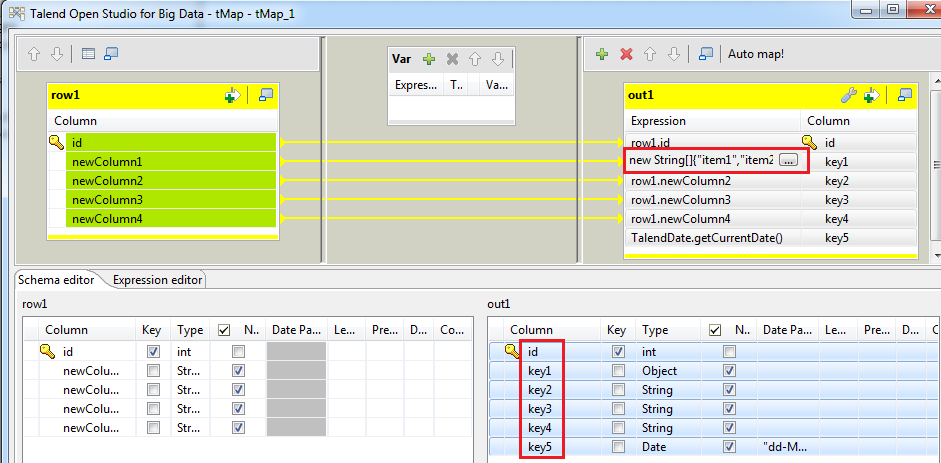This screenshot has width=941, height=463.
Task: Minimize all input tables icon in toolbar
Action: pyautogui.click(x=111, y=54)
